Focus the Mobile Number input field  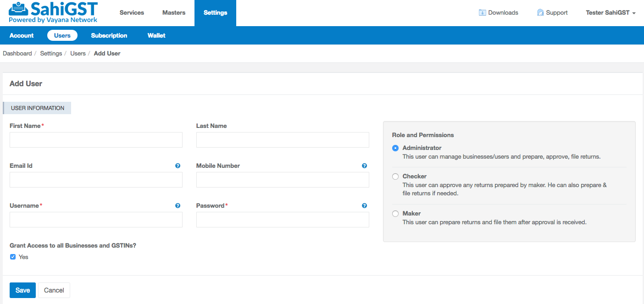pyautogui.click(x=283, y=180)
